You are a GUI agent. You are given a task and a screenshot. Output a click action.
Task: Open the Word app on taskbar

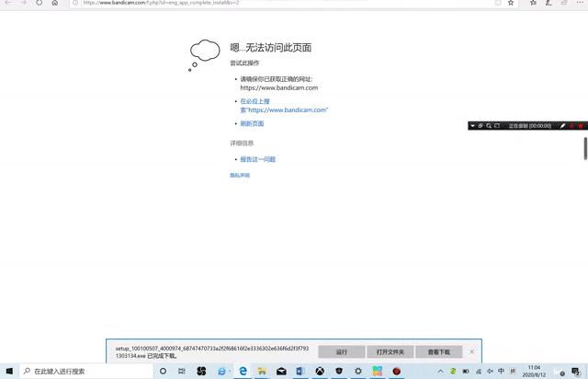coord(300,371)
